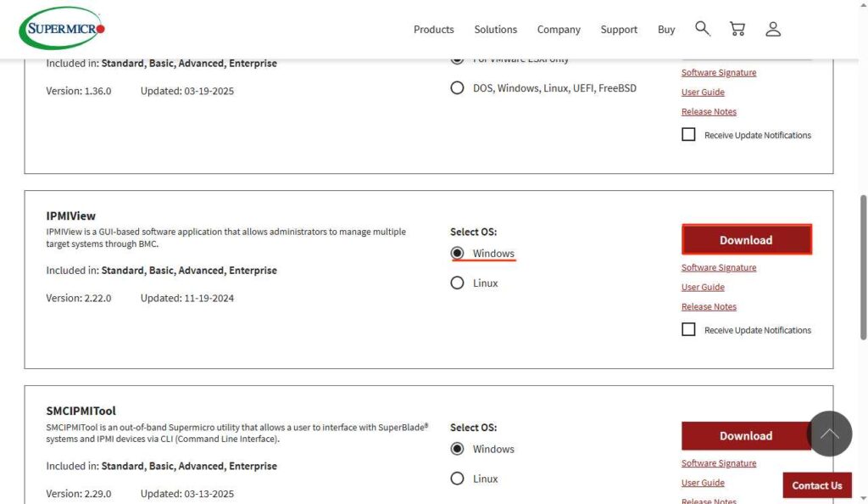
Task: Click the Updated: 03-13-2025 text
Action: (x=187, y=494)
